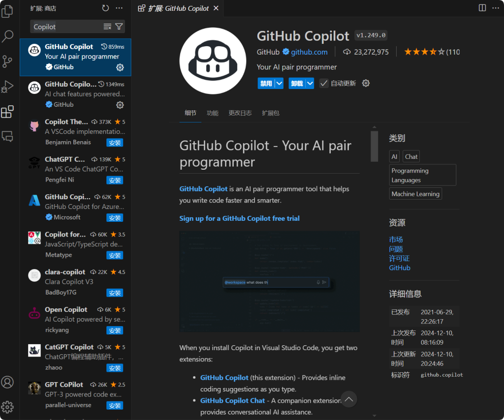
Task: Select the Open Copilot robot icon
Action: (x=34, y=313)
